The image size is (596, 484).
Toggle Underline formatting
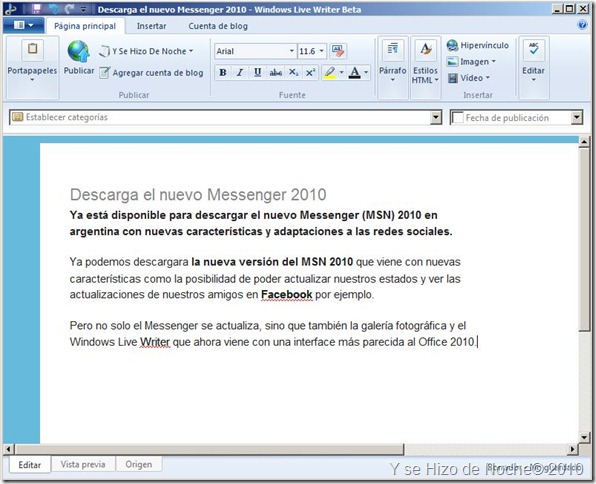pyautogui.click(x=257, y=72)
